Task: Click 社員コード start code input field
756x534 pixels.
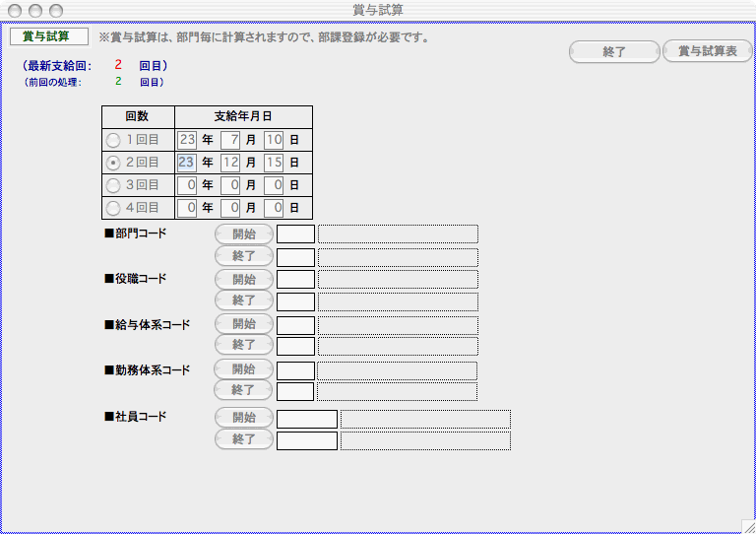Action: tap(306, 419)
